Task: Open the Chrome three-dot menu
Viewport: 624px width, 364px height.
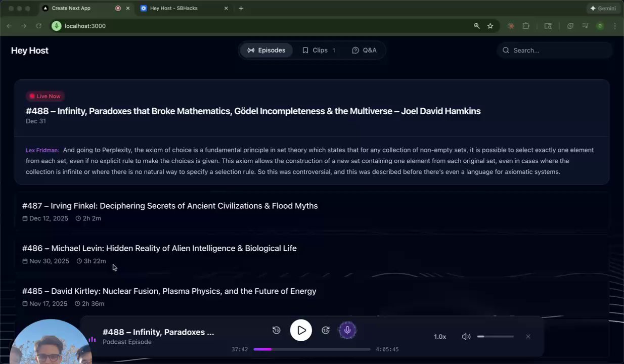Action: 615,26
